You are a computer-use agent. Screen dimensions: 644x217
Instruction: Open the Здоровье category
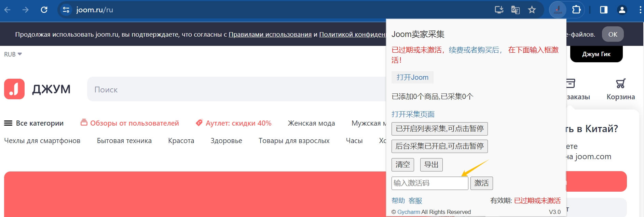[x=226, y=141]
